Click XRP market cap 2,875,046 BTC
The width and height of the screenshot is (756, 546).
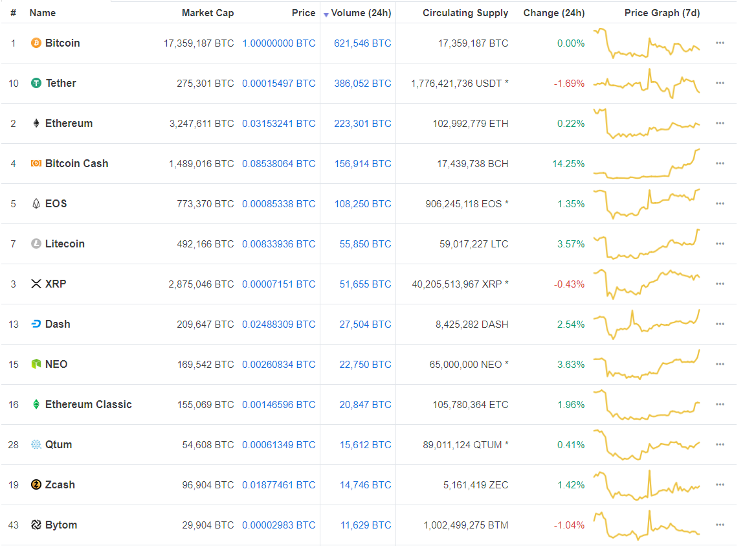(x=201, y=284)
